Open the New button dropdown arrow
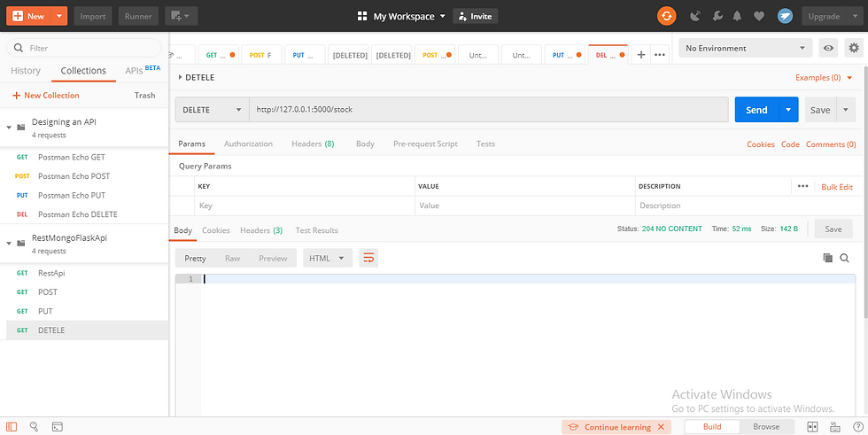Image resolution: width=868 pixels, height=435 pixels. pyautogui.click(x=59, y=16)
